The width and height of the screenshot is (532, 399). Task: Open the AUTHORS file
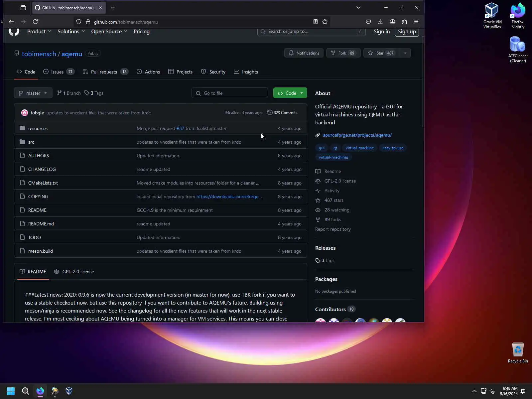(39, 156)
